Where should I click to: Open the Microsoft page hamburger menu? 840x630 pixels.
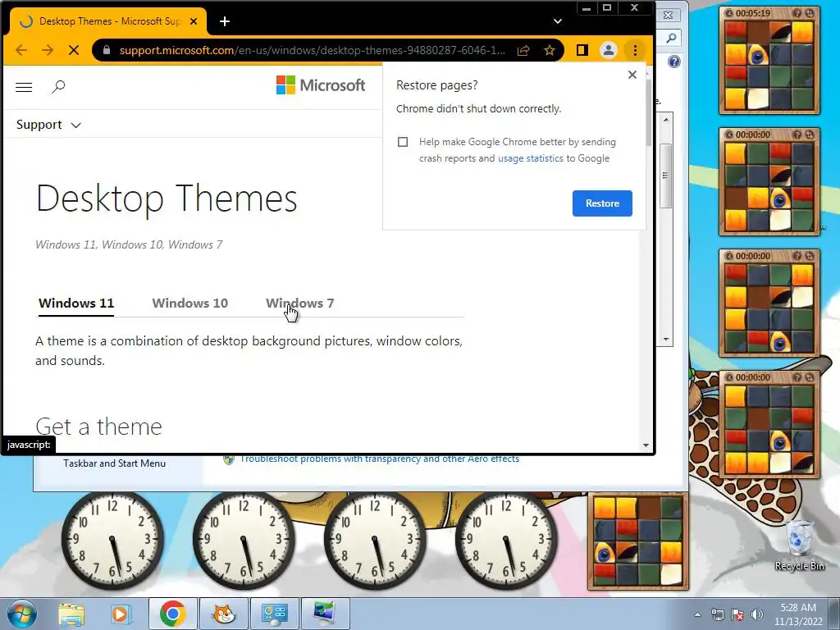(24, 87)
